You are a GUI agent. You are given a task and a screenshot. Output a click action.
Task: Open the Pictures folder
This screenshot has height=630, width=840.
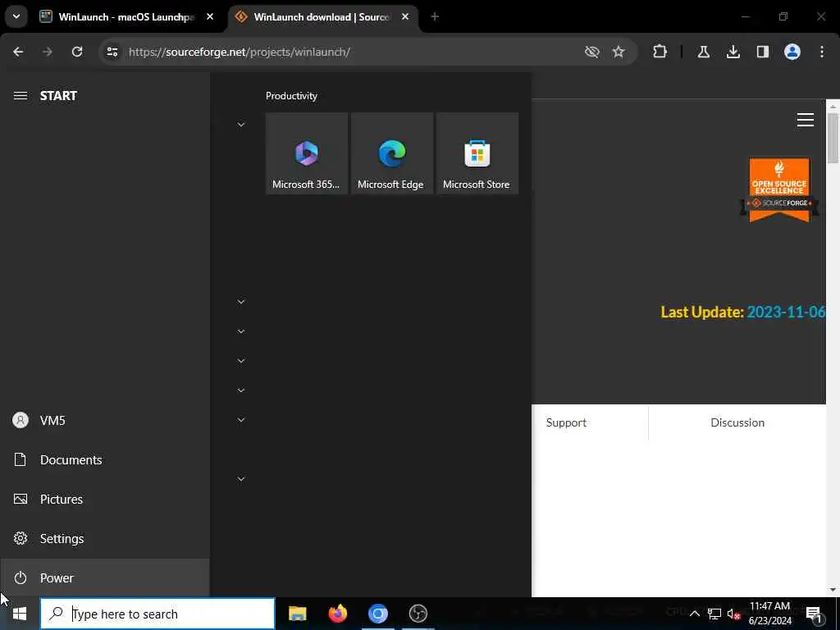(104, 500)
